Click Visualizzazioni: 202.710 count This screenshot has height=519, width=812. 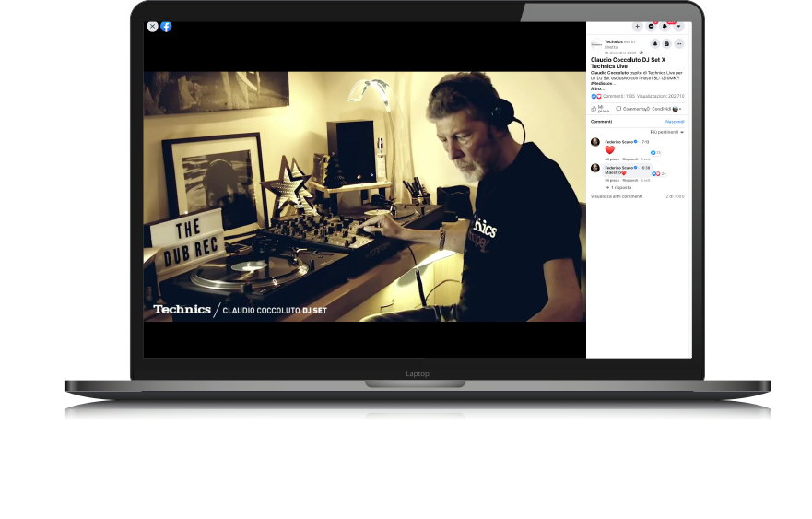pyautogui.click(x=660, y=97)
